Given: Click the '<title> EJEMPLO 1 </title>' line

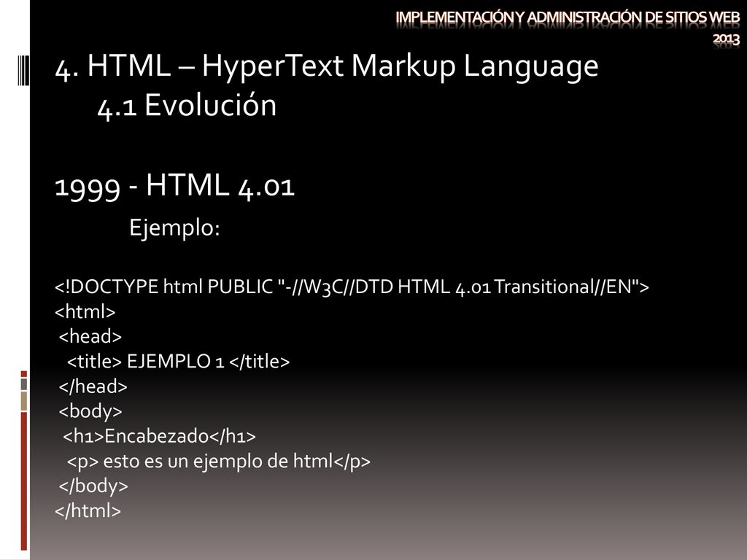Looking at the screenshot, I should (x=179, y=362).
